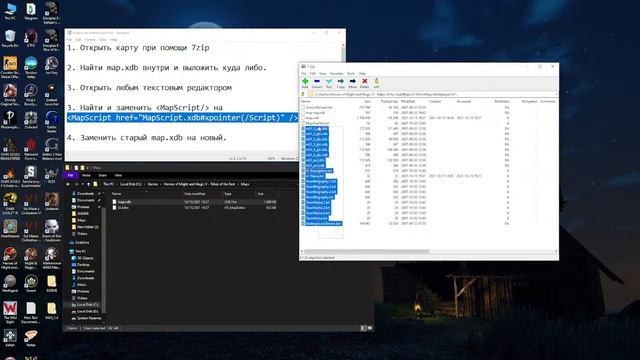
Task: Open the File tab in File Explorer
Action: tap(71, 175)
